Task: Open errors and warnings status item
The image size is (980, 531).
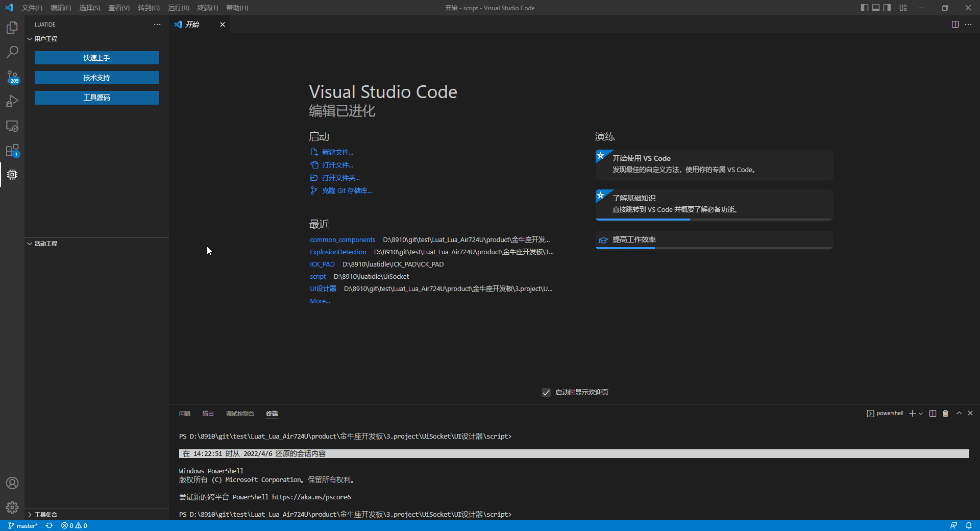Action: (x=74, y=525)
